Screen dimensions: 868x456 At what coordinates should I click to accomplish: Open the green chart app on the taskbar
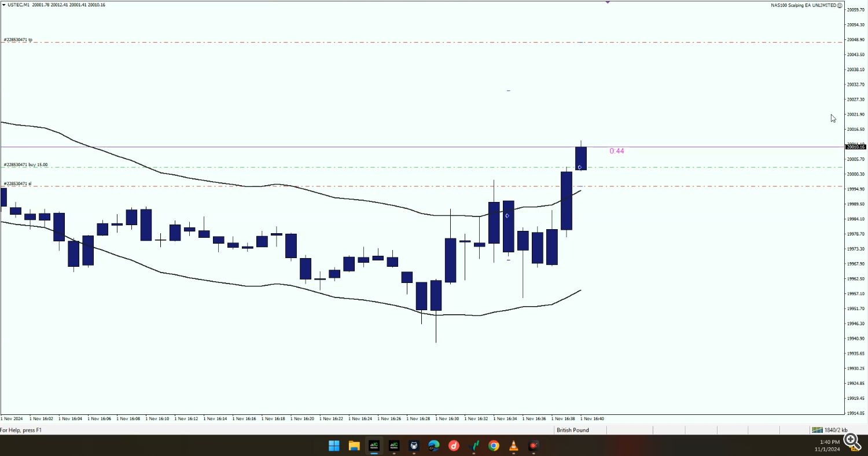[x=475, y=446]
